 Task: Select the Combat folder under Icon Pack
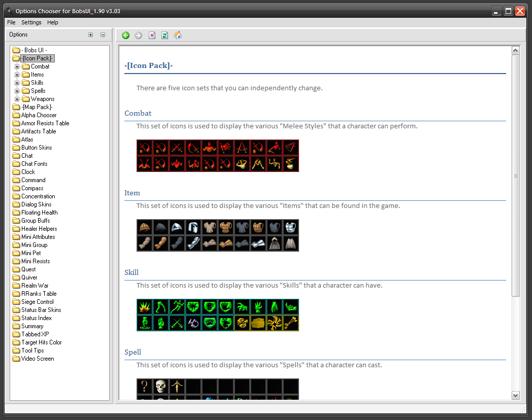coord(36,66)
